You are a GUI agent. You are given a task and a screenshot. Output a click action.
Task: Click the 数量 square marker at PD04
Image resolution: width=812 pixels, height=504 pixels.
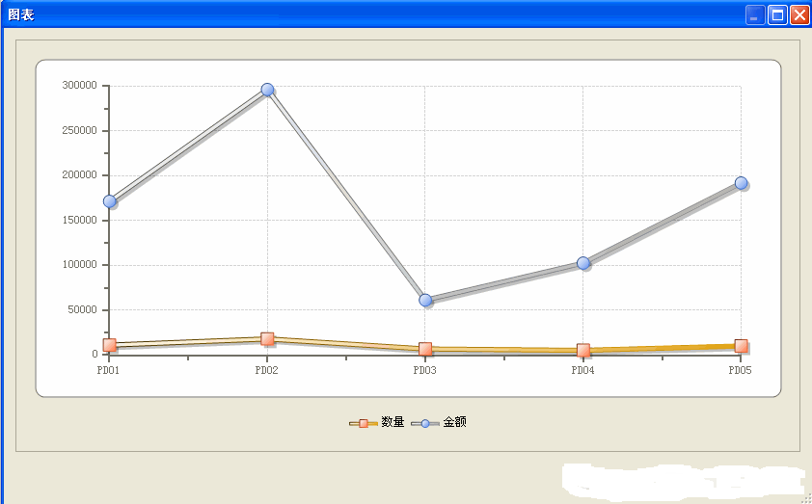pos(583,351)
